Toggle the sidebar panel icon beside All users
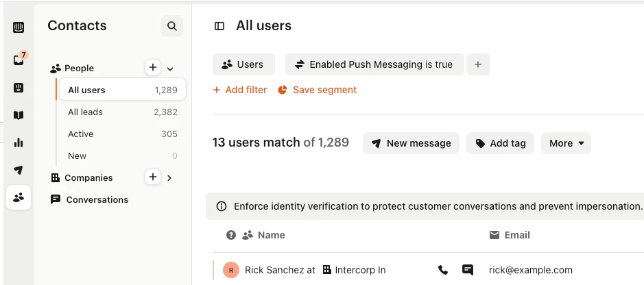644x285 pixels. pyautogui.click(x=219, y=26)
